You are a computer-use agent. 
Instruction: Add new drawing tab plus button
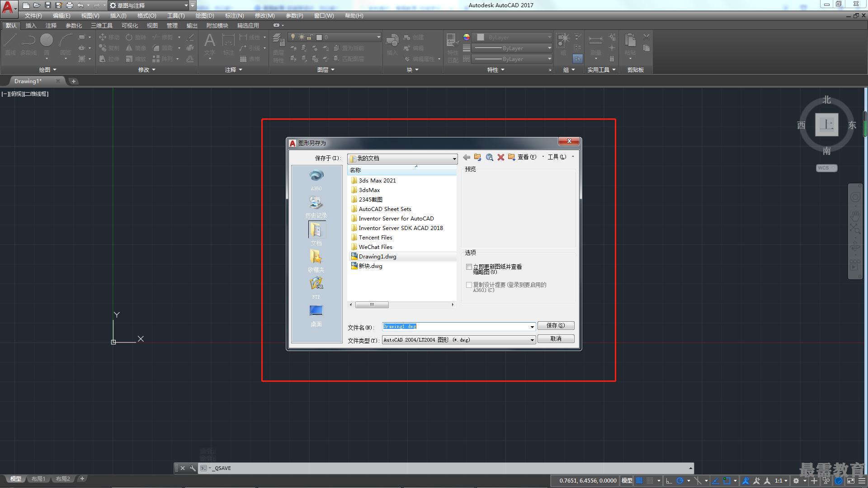point(74,81)
